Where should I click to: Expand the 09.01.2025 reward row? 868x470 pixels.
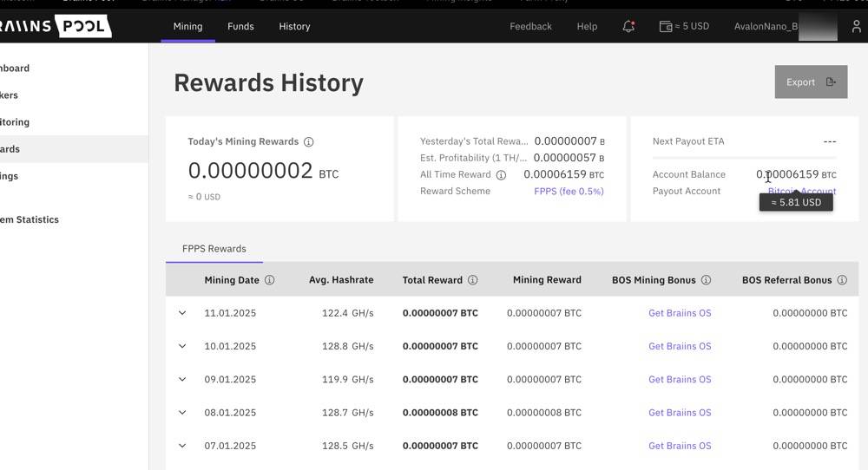(182, 379)
